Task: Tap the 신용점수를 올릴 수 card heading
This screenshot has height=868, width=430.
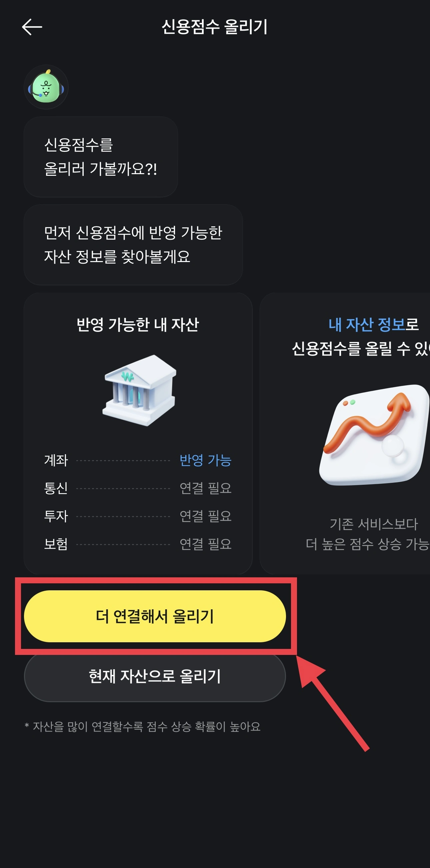Action: pos(361,349)
